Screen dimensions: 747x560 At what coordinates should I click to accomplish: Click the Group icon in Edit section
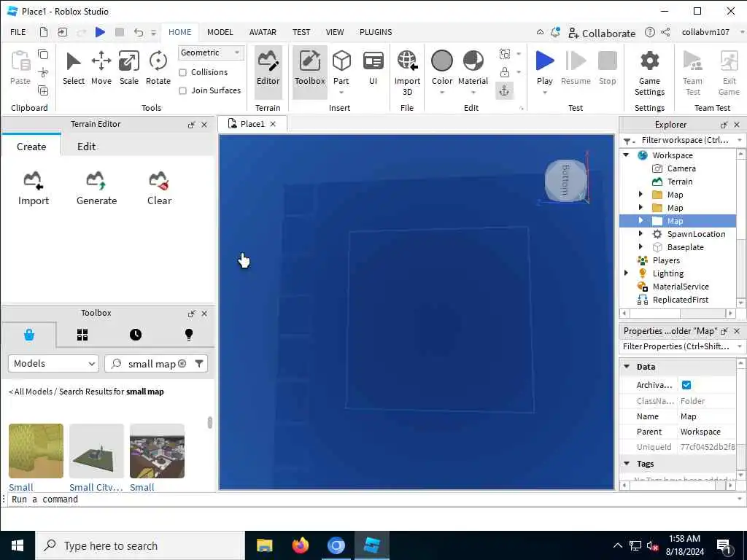505,54
